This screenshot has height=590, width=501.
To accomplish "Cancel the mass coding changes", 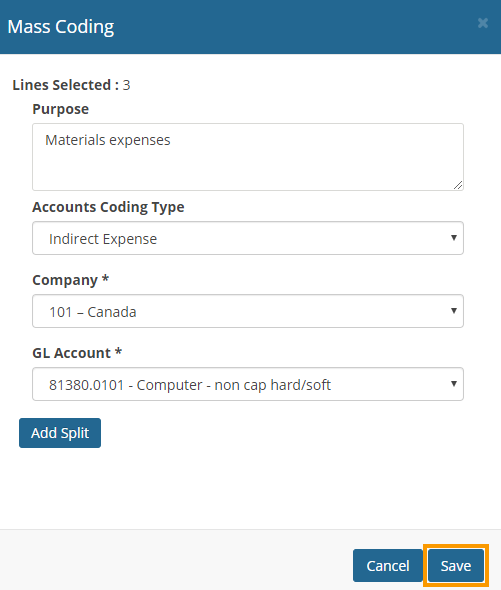I will [x=388, y=566].
